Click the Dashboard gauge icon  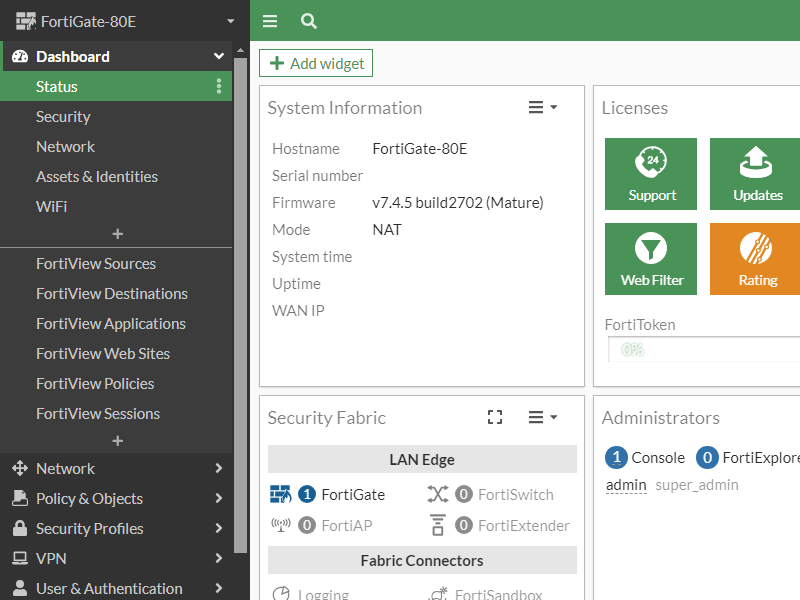point(20,56)
